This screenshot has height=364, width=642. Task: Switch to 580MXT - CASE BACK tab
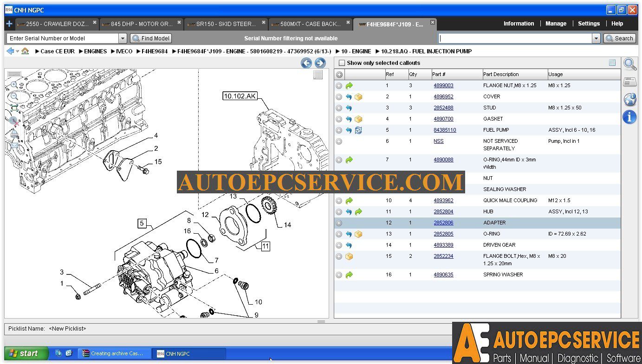click(310, 24)
